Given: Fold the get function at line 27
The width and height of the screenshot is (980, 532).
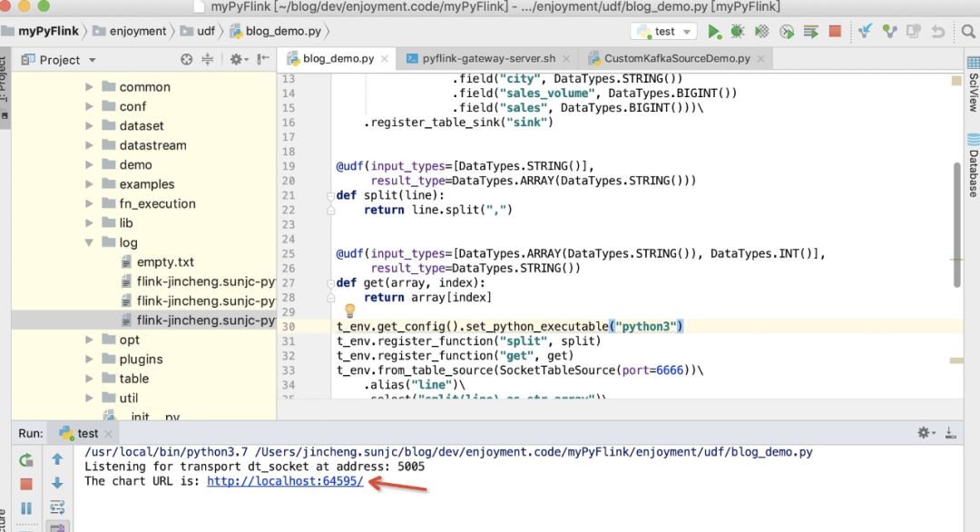Looking at the screenshot, I should 330,283.
